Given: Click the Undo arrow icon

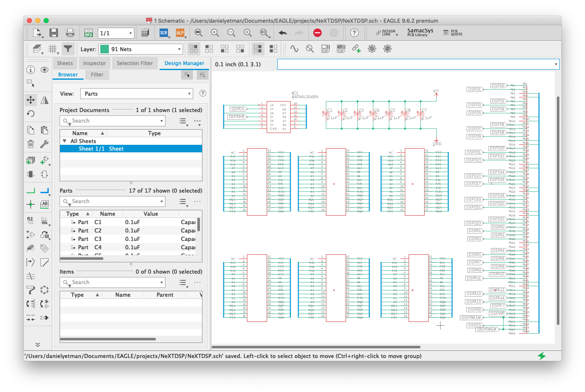Looking at the screenshot, I should point(283,33).
